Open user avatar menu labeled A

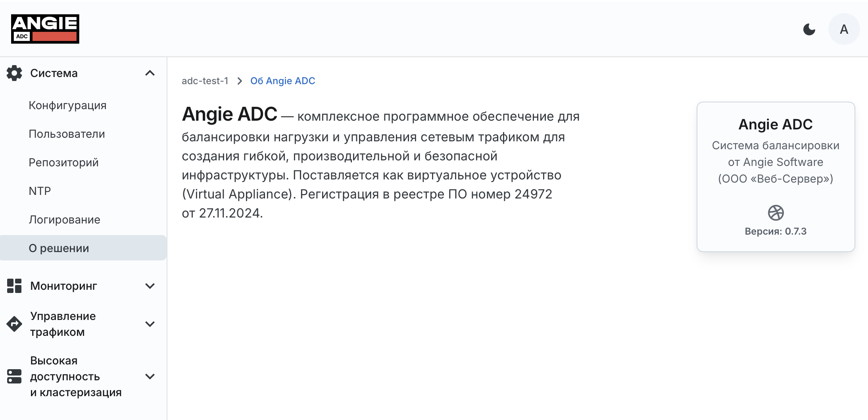click(x=844, y=29)
